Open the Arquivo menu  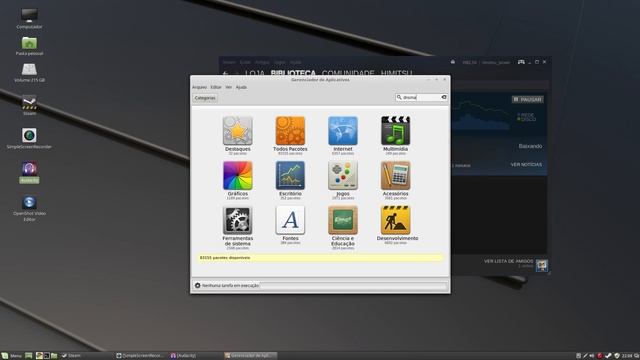point(200,87)
